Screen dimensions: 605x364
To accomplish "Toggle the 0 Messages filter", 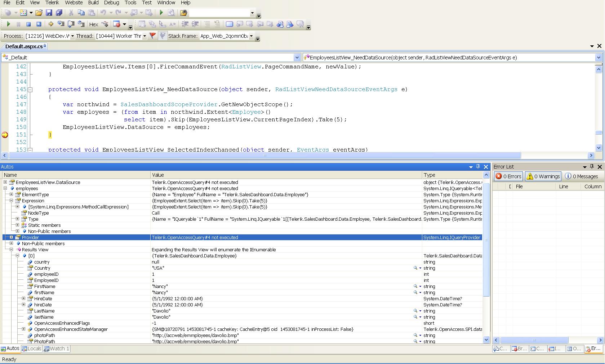I will [x=582, y=176].
